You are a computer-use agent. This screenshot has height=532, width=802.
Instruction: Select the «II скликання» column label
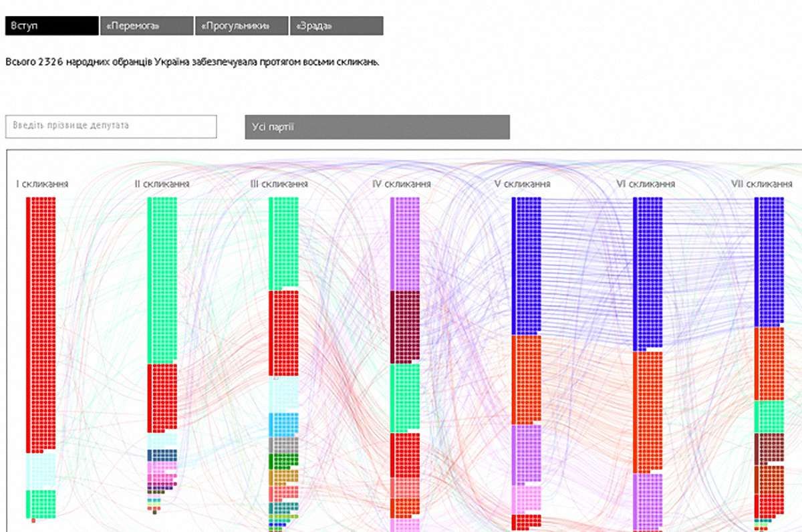[x=162, y=184]
